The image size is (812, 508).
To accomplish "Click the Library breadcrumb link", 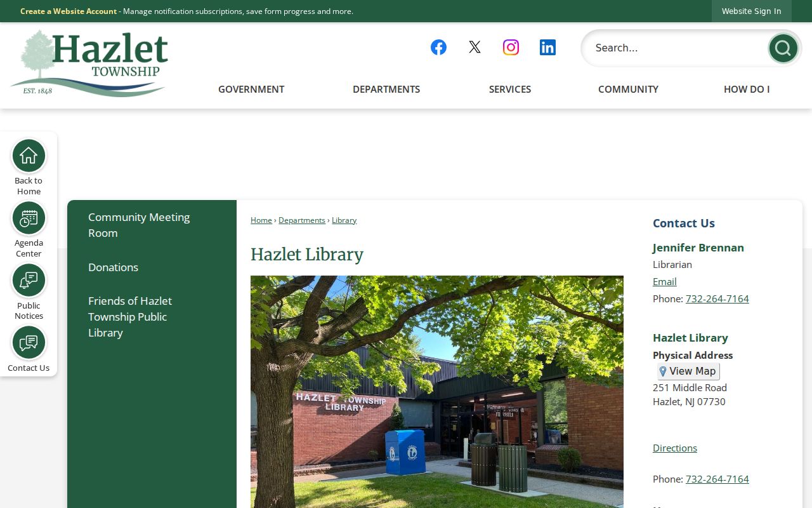I will (x=344, y=220).
